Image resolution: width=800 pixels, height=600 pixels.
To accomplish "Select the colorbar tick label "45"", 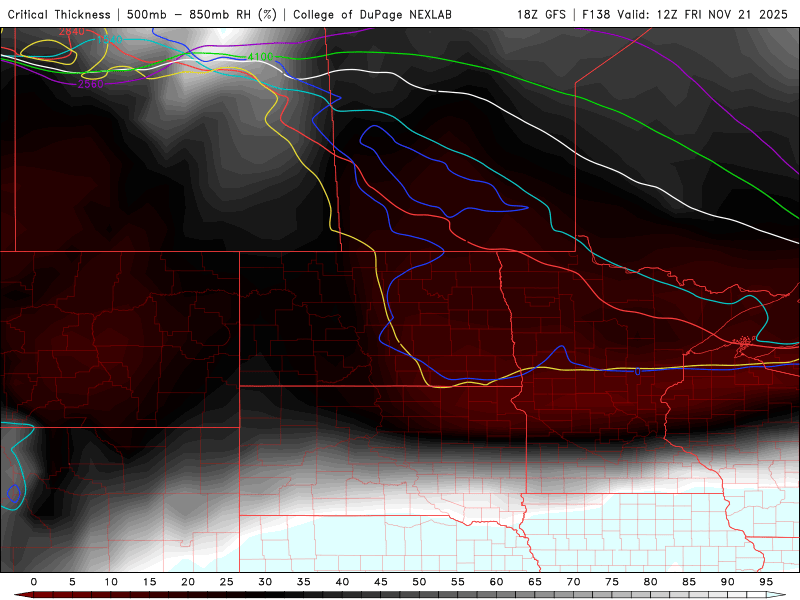I will coord(381,582).
